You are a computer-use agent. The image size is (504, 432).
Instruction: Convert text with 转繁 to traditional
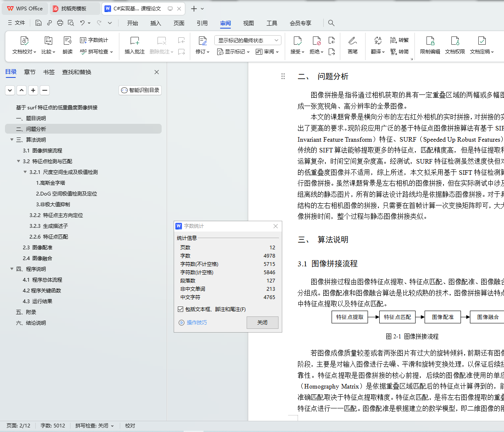pos(400,40)
